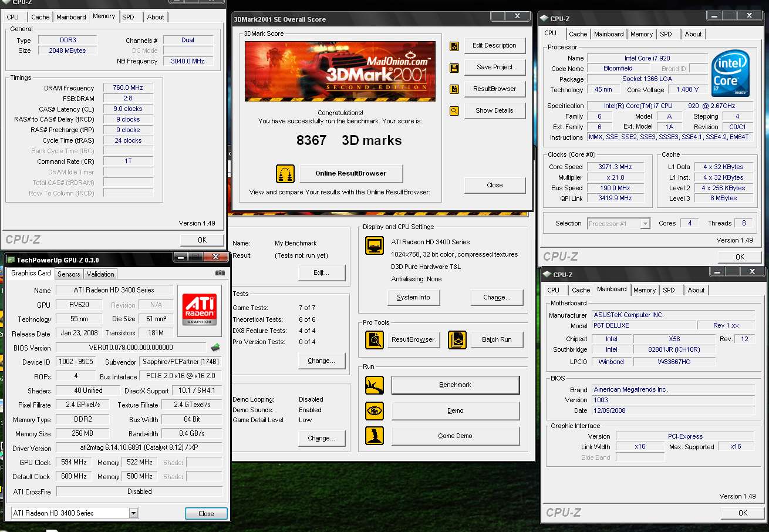Click Change... below the Game Detail Level
The image size is (769, 532).
[x=321, y=439]
